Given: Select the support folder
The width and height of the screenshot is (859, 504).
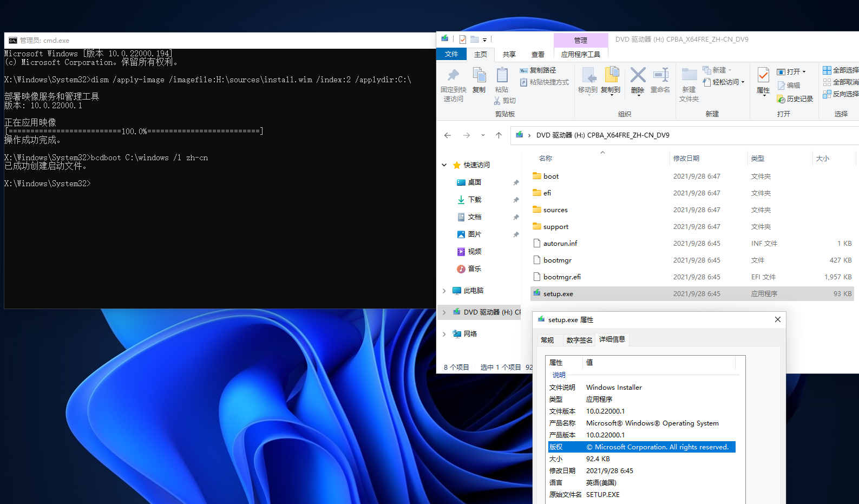Looking at the screenshot, I should (x=692, y=227).
